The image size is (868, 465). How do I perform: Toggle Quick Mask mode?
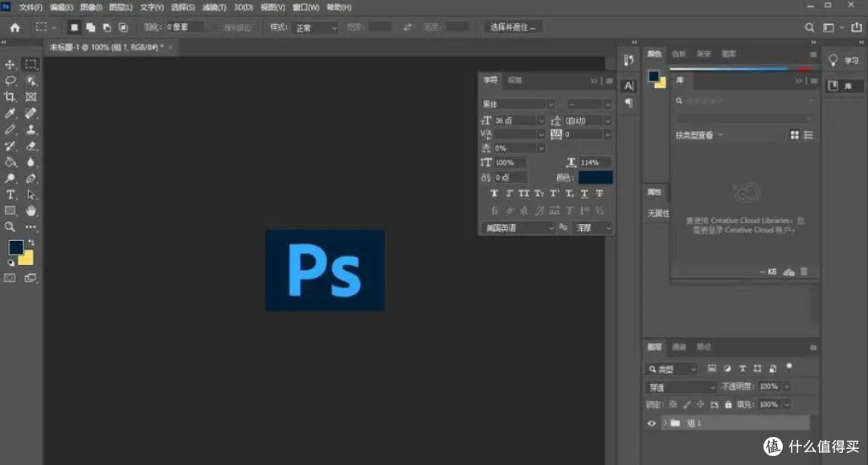coord(10,278)
